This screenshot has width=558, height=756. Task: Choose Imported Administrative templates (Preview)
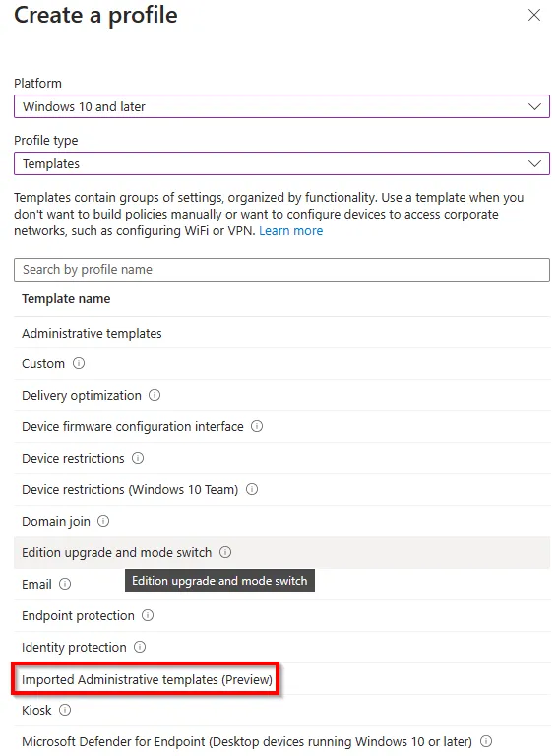pos(147,679)
